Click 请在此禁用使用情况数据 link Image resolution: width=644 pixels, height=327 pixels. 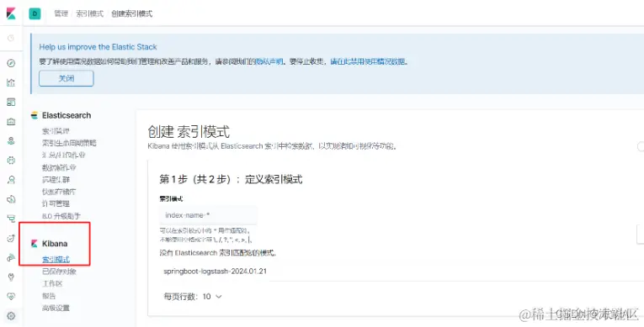coord(368,62)
